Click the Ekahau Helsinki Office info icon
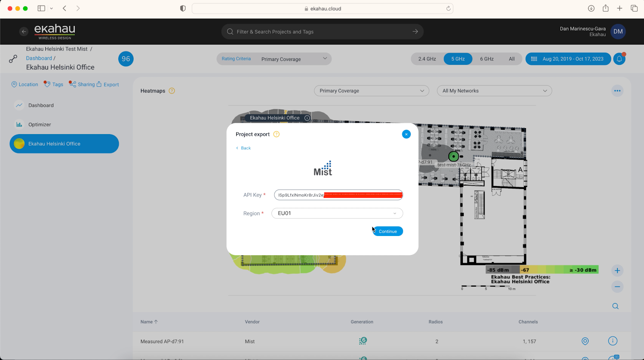 pyautogui.click(x=307, y=118)
